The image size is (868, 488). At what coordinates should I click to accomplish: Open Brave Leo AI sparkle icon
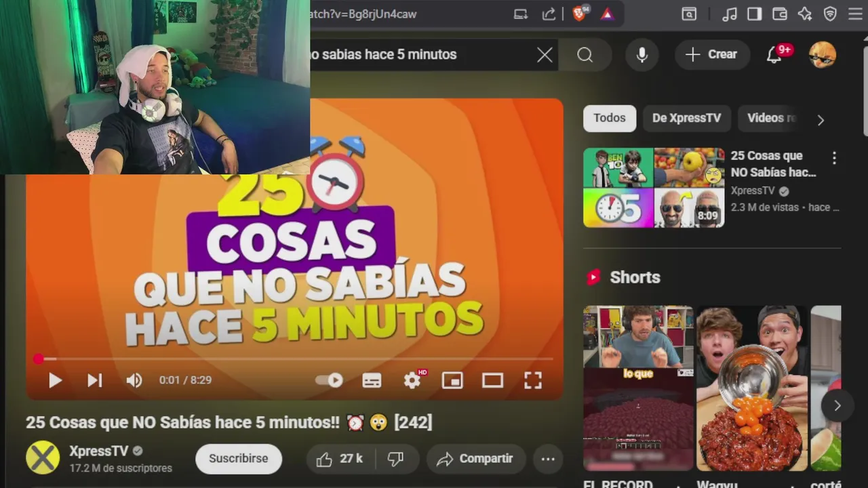click(804, 14)
